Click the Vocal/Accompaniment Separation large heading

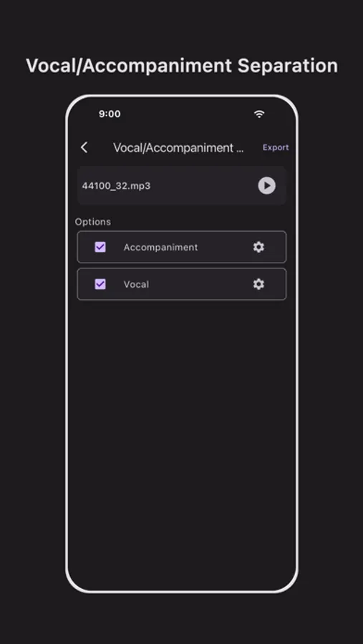pos(182,66)
